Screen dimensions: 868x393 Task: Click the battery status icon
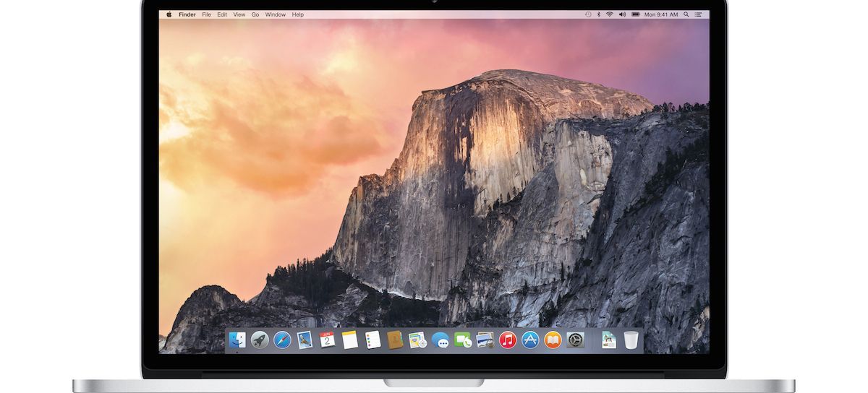pos(635,14)
